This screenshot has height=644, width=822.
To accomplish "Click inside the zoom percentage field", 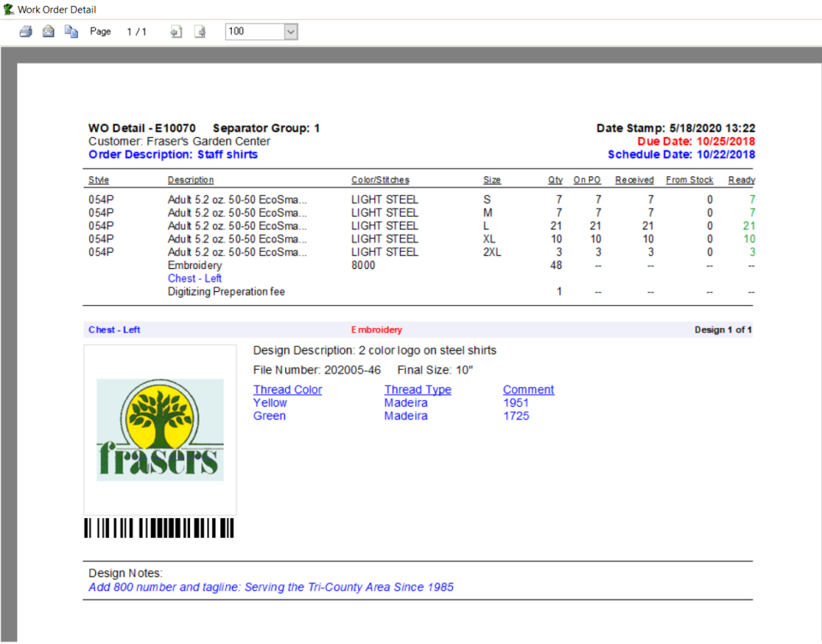I will point(253,31).
